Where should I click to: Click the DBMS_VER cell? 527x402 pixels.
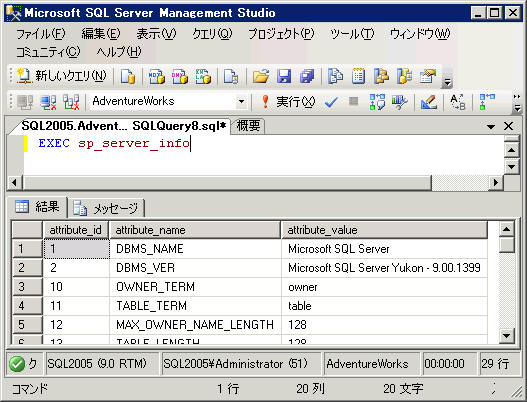pos(195,268)
